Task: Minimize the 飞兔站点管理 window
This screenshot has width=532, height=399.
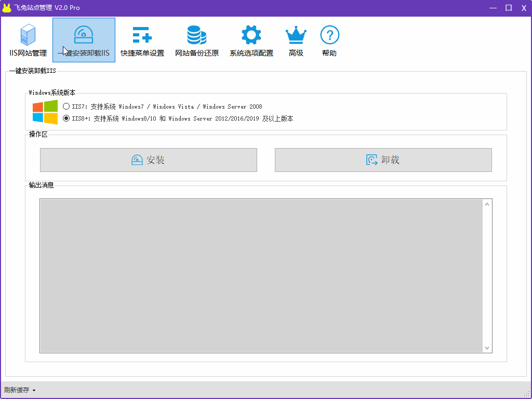Action: click(x=493, y=8)
